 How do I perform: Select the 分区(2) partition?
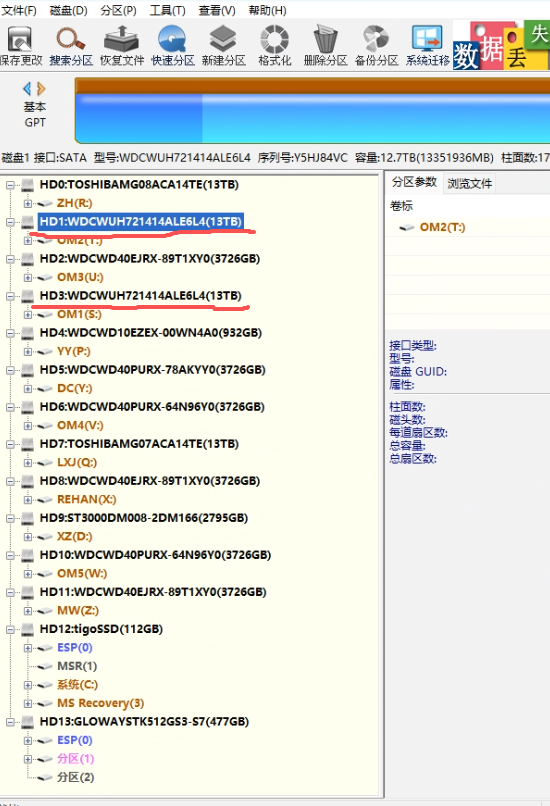[76, 777]
